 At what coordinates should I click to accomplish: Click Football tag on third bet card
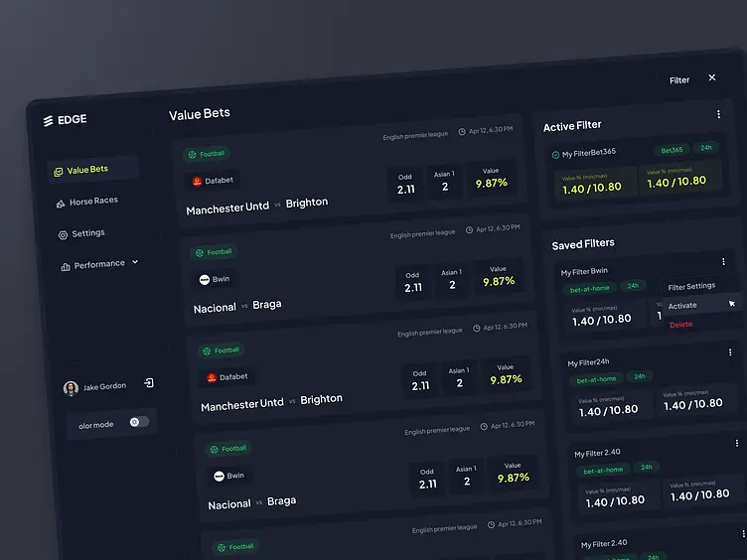pyautogui.click(x=221, y=350)
